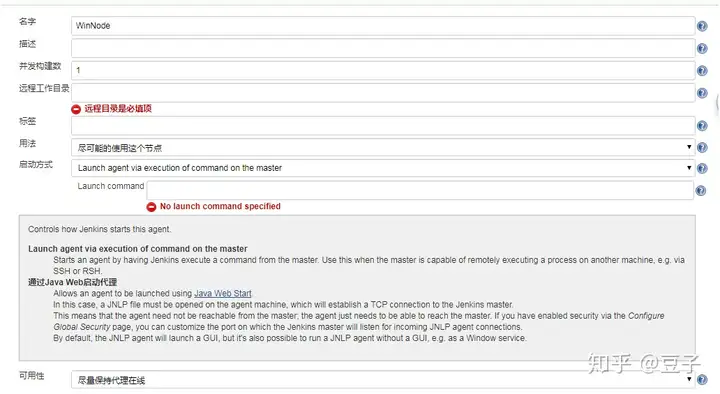Open help for the 用法 dropdown
The width and height of the screenshot is (720, 394).
702,147
